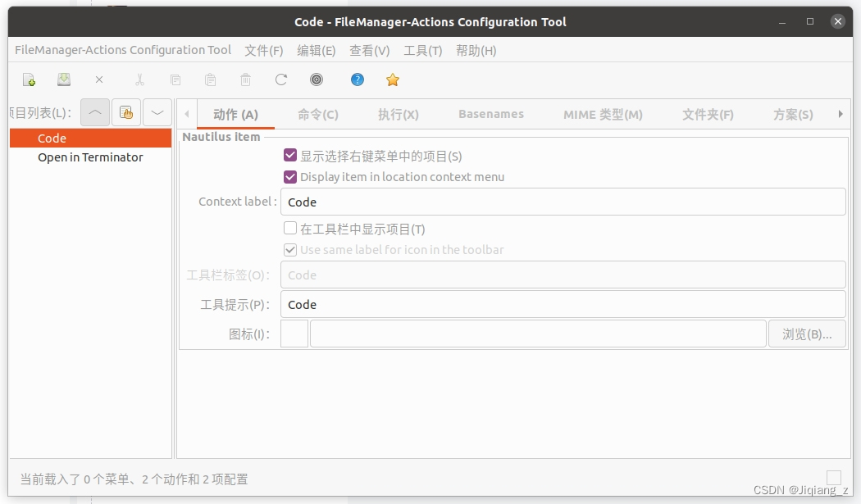Click inside the Context label text field
861x504 pixels.
point(492,202)
